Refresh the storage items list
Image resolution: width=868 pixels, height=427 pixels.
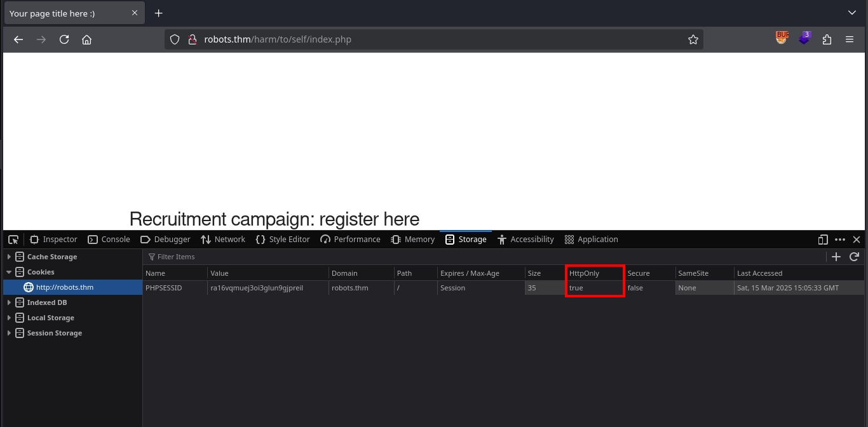(854, 257)
